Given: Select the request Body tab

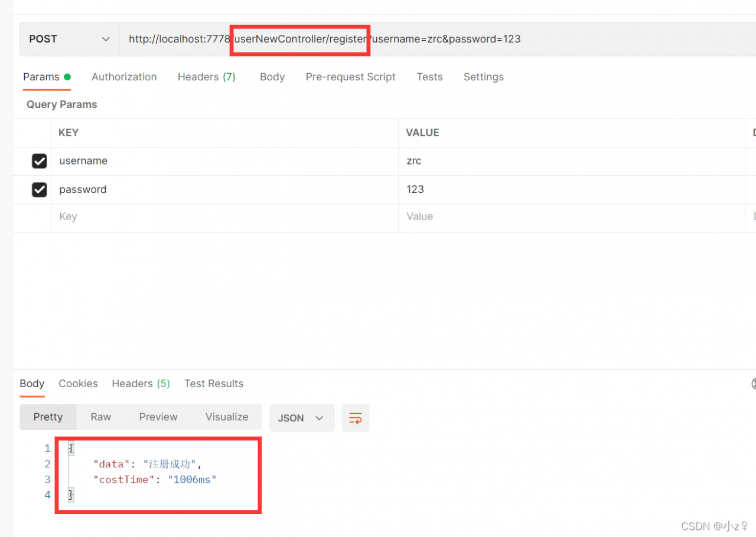Looking at the screenshot, I should [272, 77].
